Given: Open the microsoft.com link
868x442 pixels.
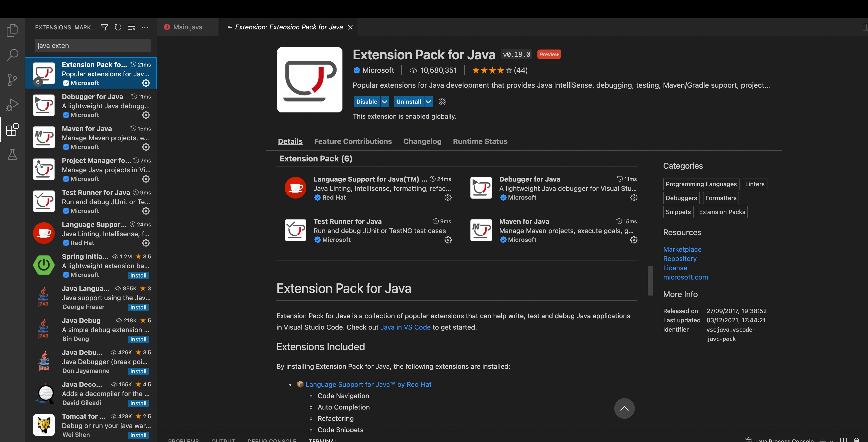Looking at the screenshot, I should pos(685,277).
